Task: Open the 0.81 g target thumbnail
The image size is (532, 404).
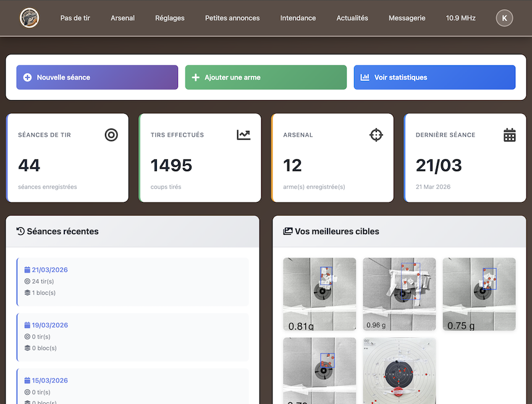Action: coord(319,294)
